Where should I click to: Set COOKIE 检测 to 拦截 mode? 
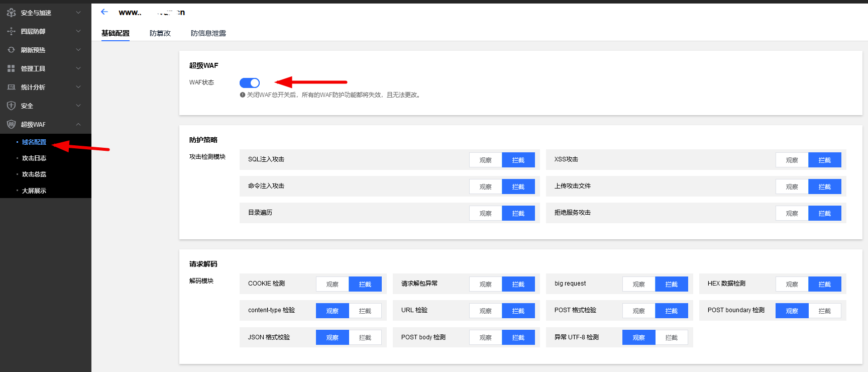[365, 284]
